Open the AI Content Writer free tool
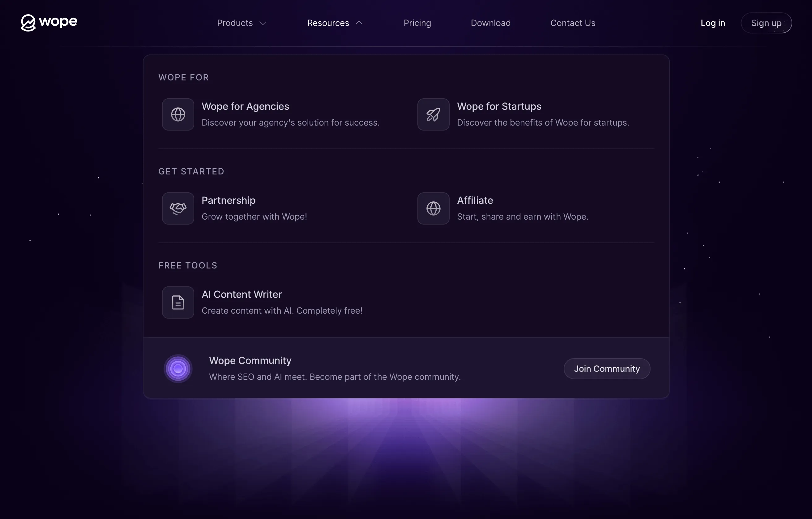812x519 pixels. (x=241, y=295)
